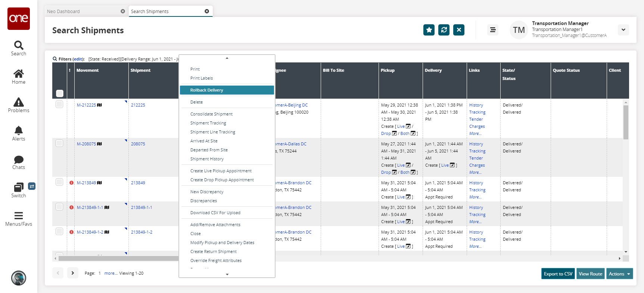Select Consolidate Shipment menu entry
The image size is (644, 293).
tap(211, 114)
